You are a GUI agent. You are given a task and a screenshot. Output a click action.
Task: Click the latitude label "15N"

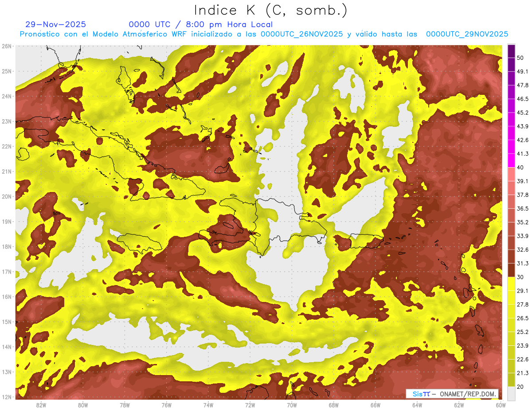[x=7, y=322]
